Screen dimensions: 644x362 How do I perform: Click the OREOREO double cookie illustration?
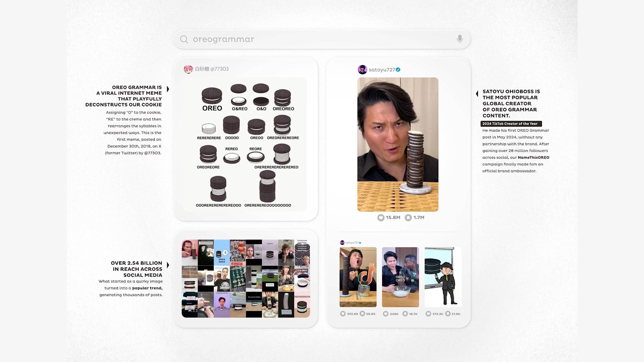pos(282,98)
